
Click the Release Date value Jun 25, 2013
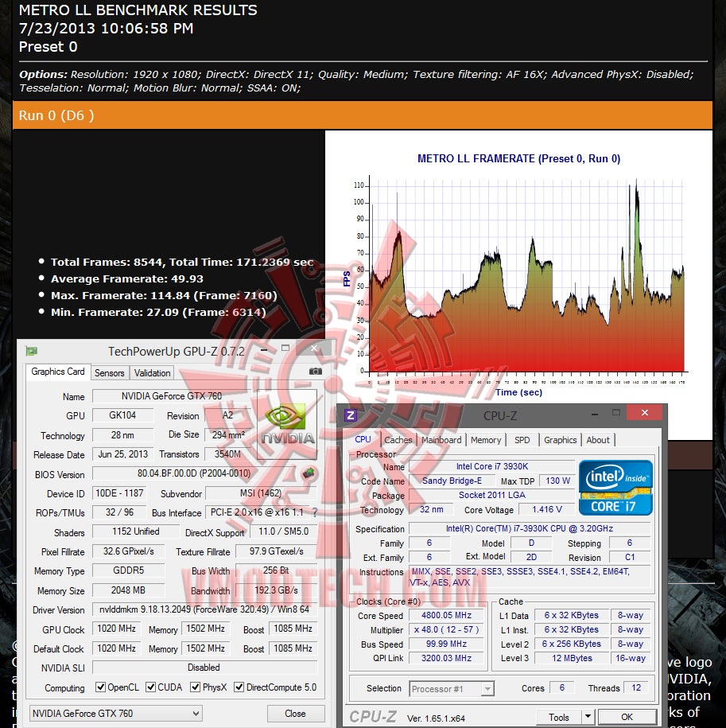point(122,454)
